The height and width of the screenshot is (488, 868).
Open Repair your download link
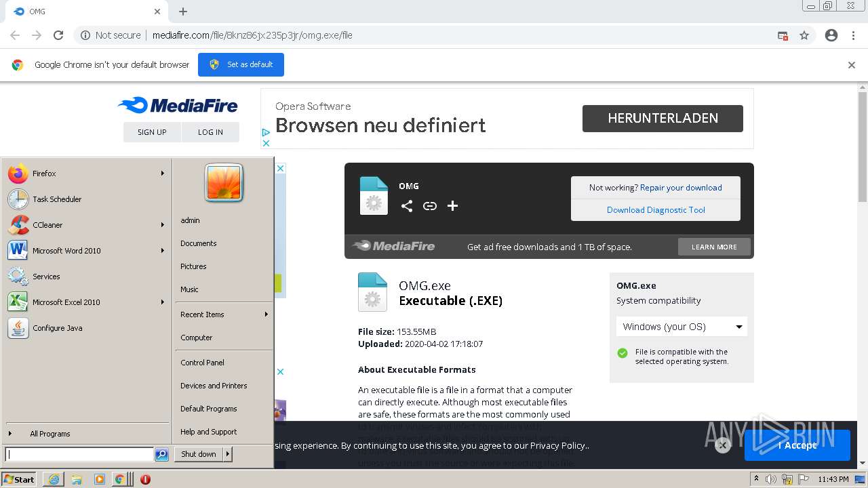tap(681, 188)
